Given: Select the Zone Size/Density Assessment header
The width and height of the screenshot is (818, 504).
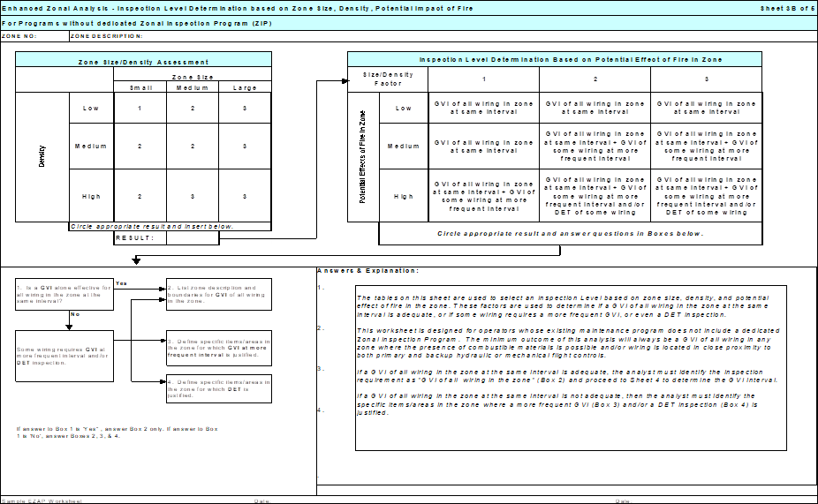Looking at the screenshot, I should 144,62.
